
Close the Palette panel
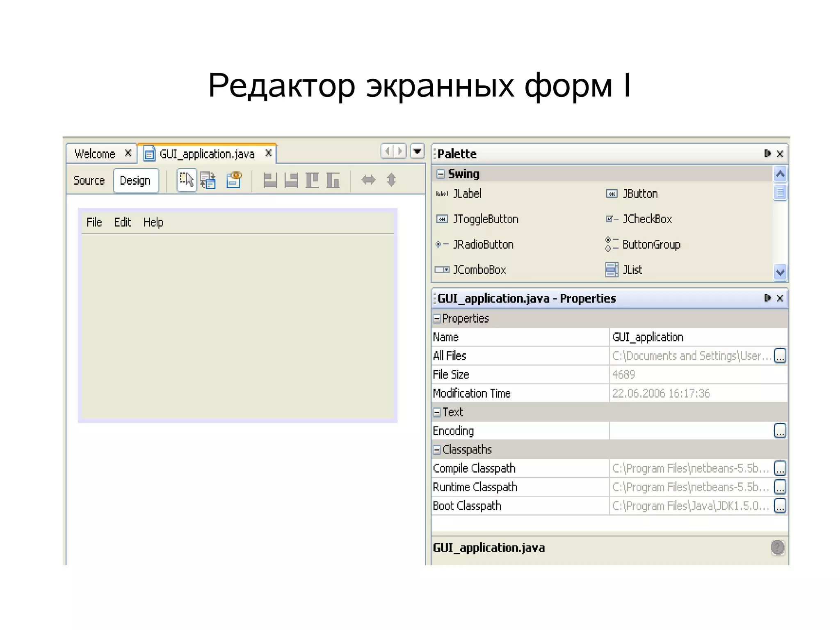point(780,153)
